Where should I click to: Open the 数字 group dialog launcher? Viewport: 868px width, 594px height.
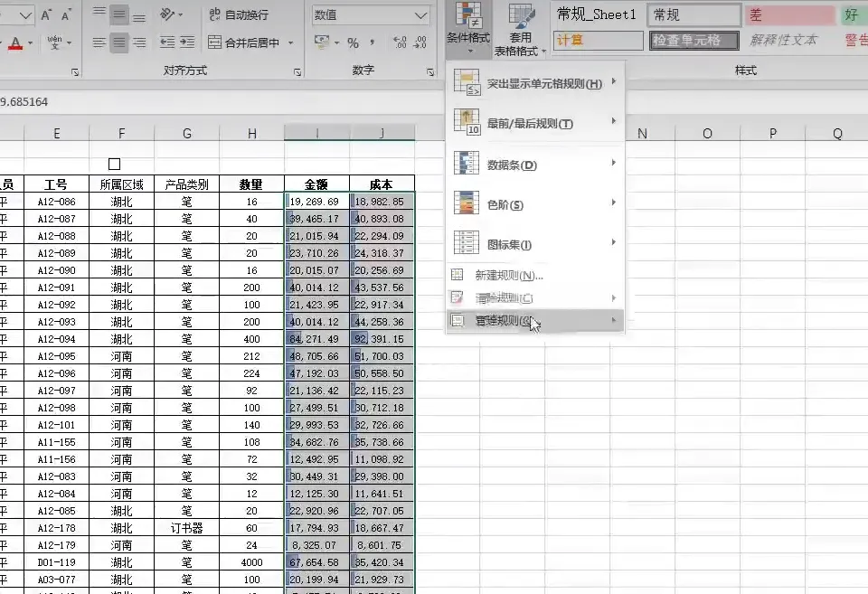430,72
